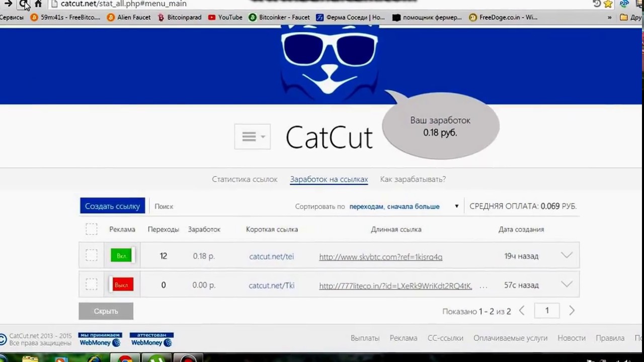Click the screen recorder taskbar icon
Image resolution: width=644 pixels, height=362 pixels.
188,358
